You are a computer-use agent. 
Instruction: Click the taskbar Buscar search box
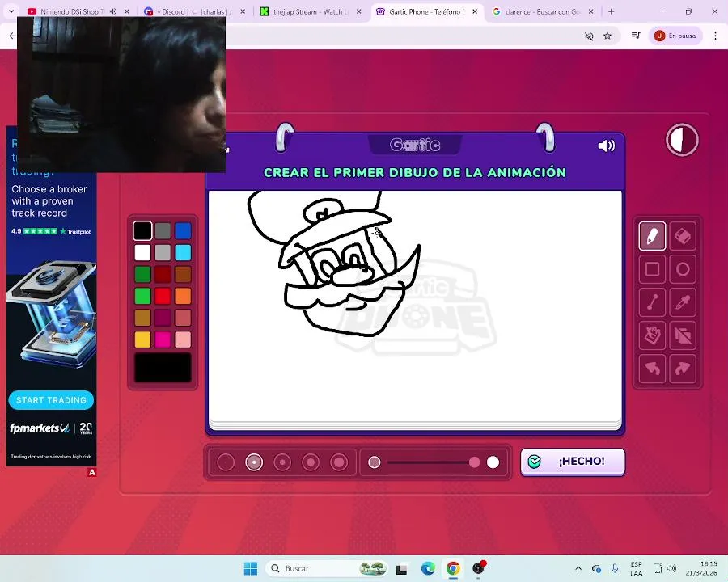point(327,568)
